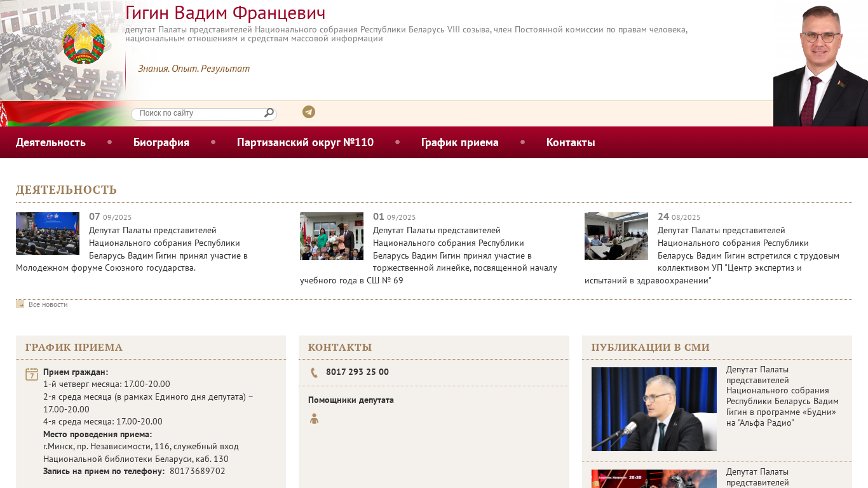This screenshot has height=488, width=868.
Task: Open the Альфа Радио studio thumbnail
Action: tap(654, 409)
